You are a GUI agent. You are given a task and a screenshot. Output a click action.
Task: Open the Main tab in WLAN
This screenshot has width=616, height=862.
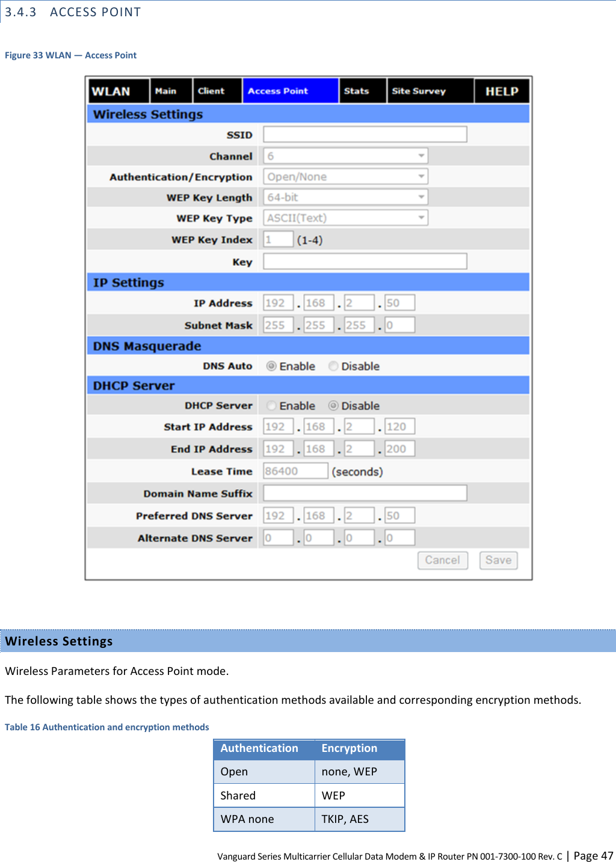coord(171,91)
